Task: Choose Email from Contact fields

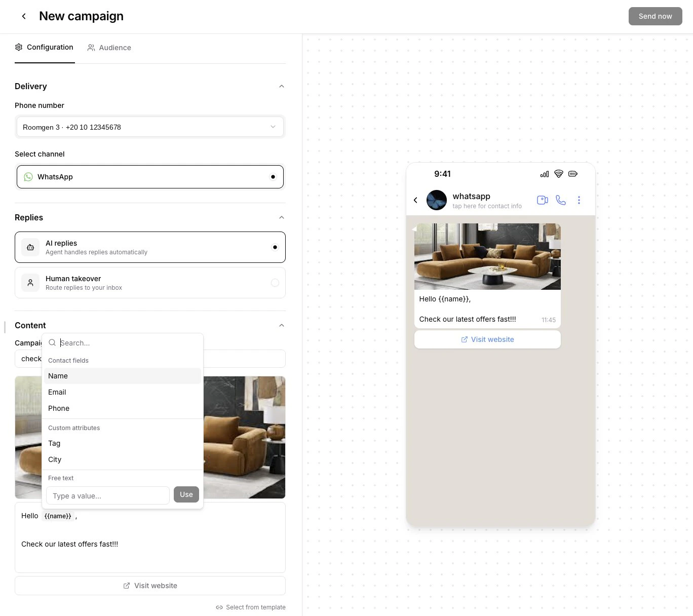Action: tap(123, 392)
